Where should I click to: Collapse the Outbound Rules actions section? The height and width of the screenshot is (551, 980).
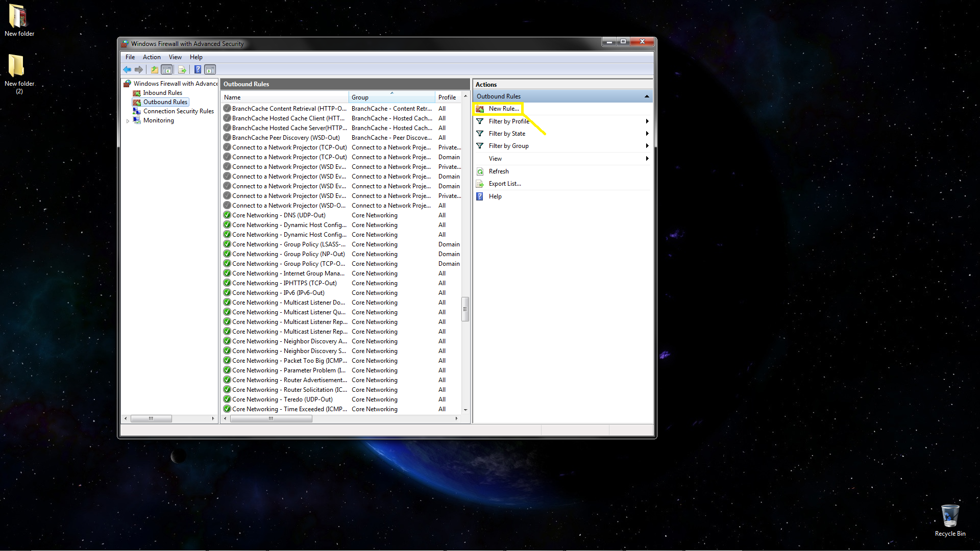click(x=646, y=96)
